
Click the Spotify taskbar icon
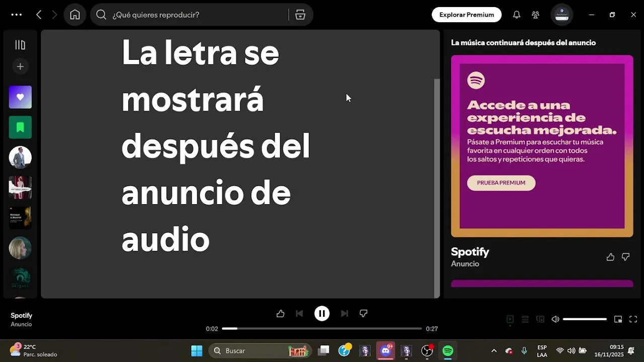(x=448, y=350)
